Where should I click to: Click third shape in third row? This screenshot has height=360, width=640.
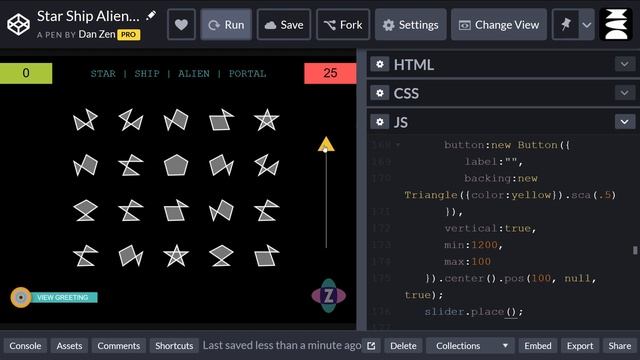tap(176, 211)
